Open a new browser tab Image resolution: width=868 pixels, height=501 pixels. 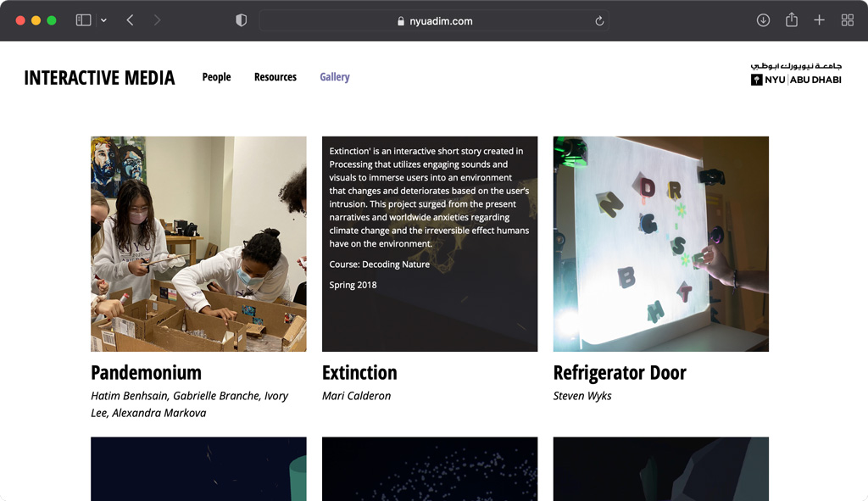tap(819, 19)
